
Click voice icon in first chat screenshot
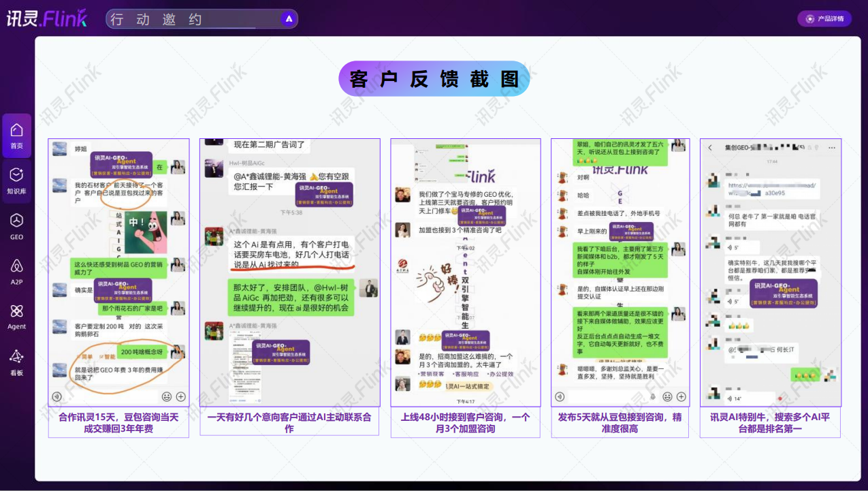(57, 396)
